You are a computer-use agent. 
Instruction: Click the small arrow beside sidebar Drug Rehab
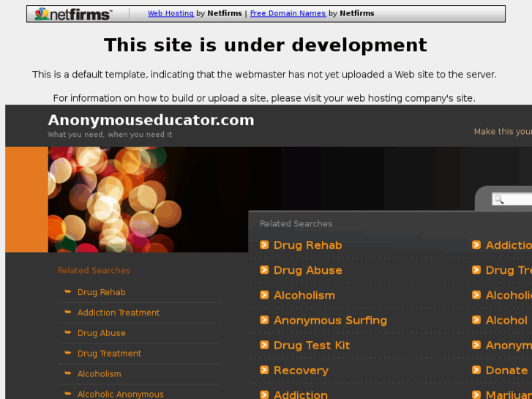pyautogui.click(x=68, y=291)
